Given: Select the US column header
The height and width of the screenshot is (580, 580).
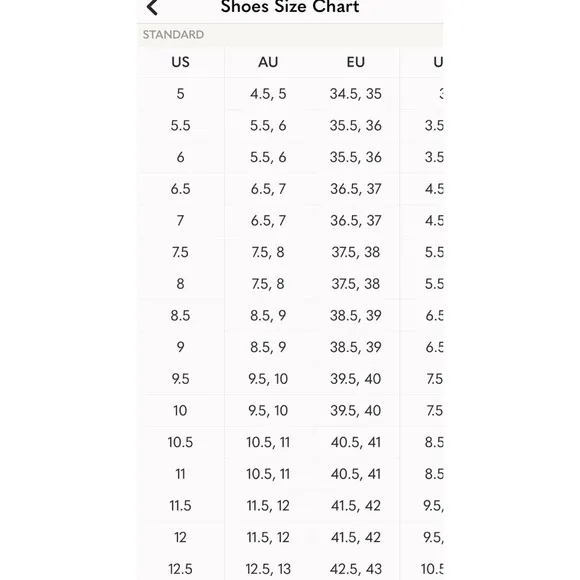Looking at the screenshot, I should point(181,62).
